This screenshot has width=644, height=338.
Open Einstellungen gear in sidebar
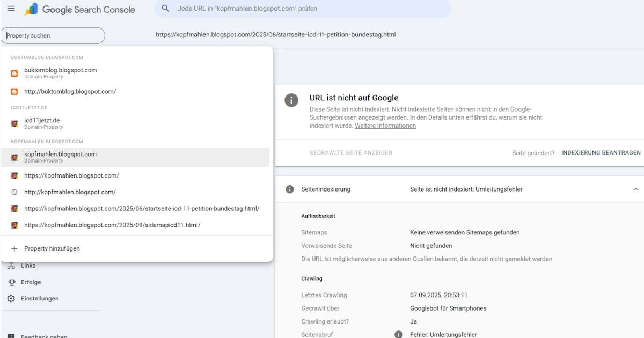pos(11,298)
